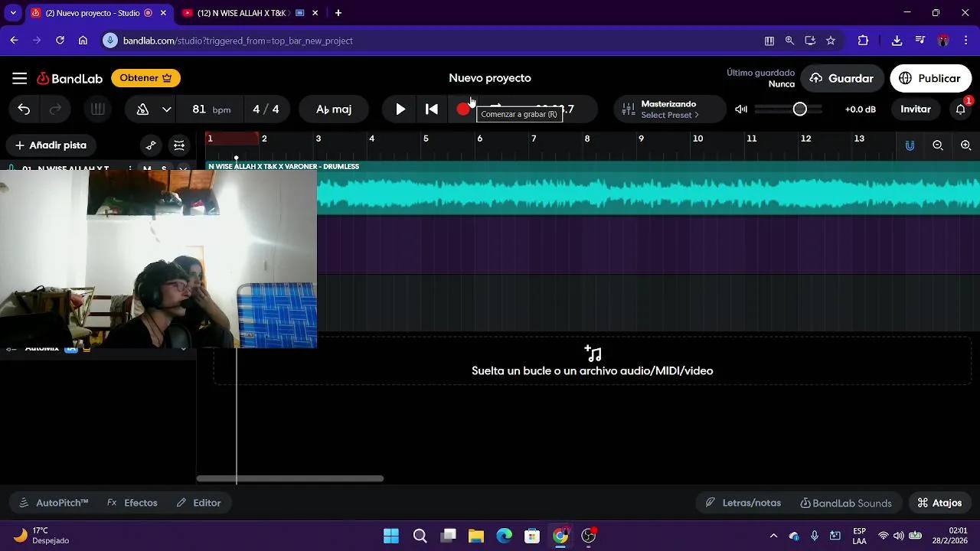Rename the Nuevo proyecto title
The height and width of the screenshot is (551, 980).
coord(490,78)
